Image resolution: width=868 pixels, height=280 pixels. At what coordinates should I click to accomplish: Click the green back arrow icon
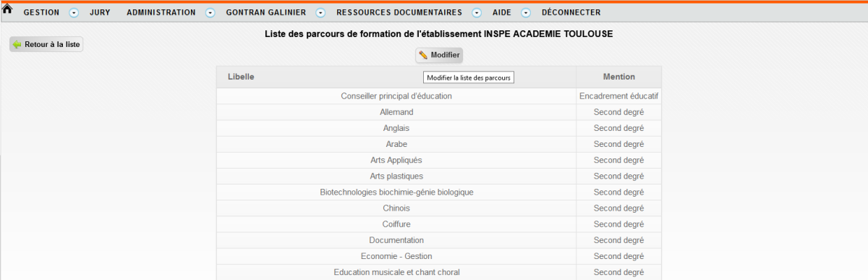pyautogui.click(x=17, y=45)
